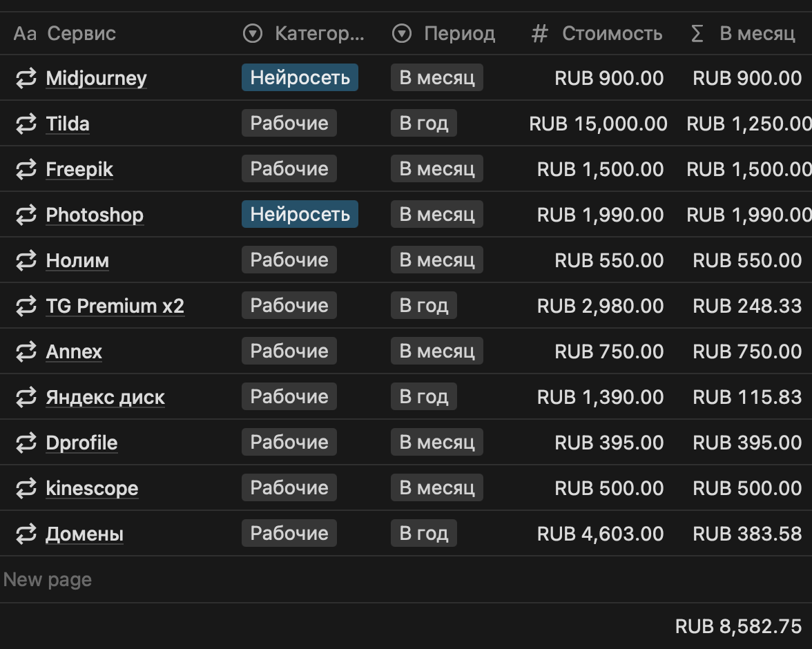Change Домены's В год period tag
The height and width of the screenshot is (649, 812).
pos(424,534)
